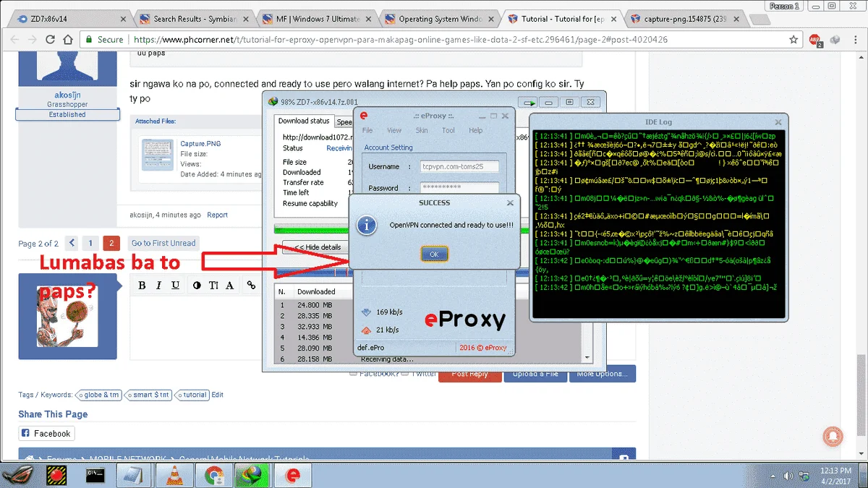The width and height of the screenshot is (868, 488).
Task: Go to page 1 of the thread
Action: click(90, 243)
